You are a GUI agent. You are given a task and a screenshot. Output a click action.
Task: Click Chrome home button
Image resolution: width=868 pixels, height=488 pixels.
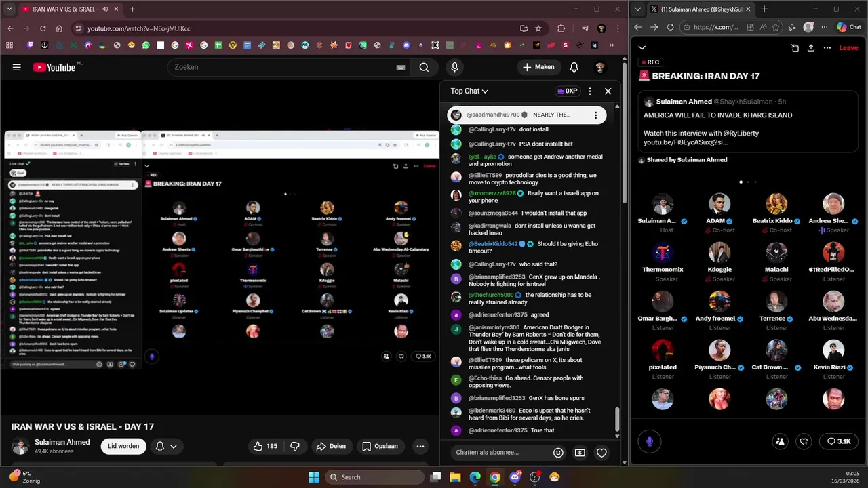[x=59, y=28]
